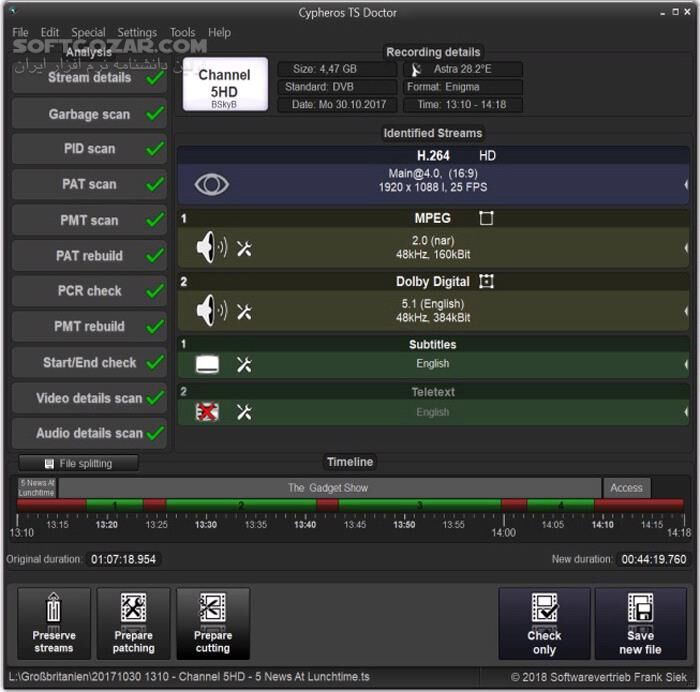The height and width of the screenshot is (692, 700).
Task: Expand the Subtitles stream side arrow
Action: pos(686,364)
